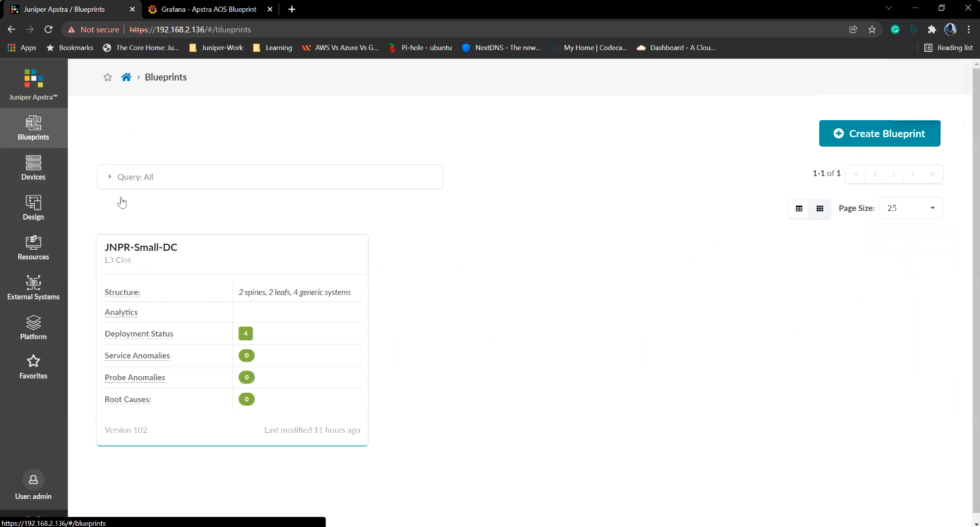Viewport: 980px width, 527px height.
Task: Open the Grammarly extension icon
Action: click(x=895, y=29)
